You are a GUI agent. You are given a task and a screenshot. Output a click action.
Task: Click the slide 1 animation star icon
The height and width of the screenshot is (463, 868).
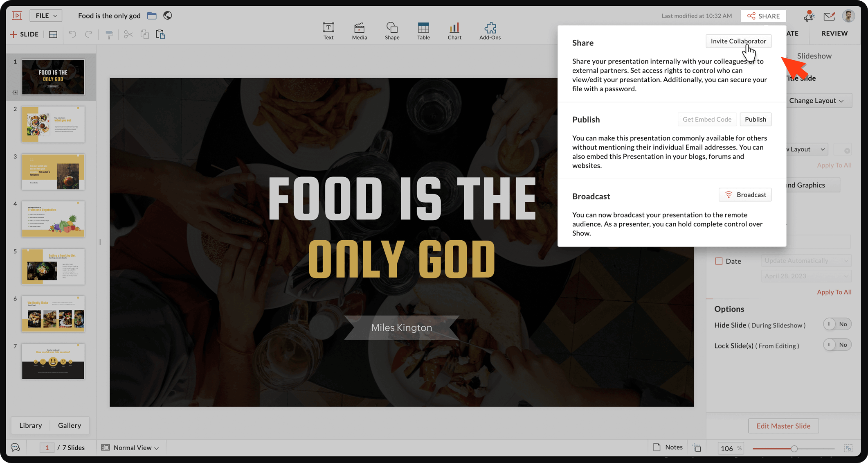point(15,93)
